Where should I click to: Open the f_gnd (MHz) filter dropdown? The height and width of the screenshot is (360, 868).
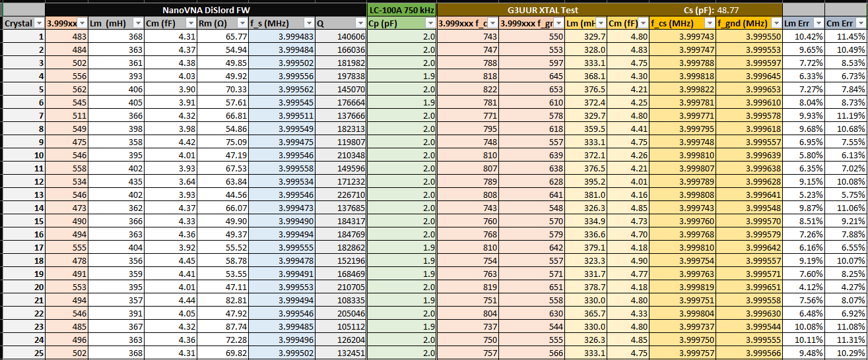(x=775, y=24)
